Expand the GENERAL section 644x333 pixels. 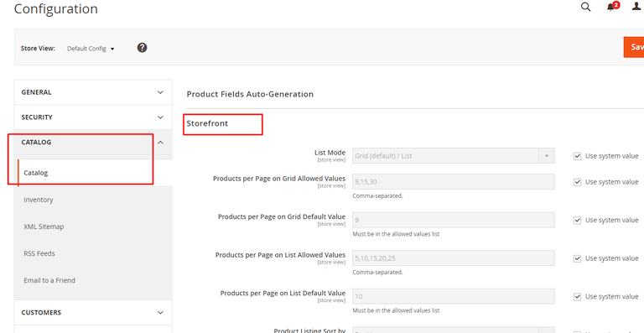tap(93, 92)
